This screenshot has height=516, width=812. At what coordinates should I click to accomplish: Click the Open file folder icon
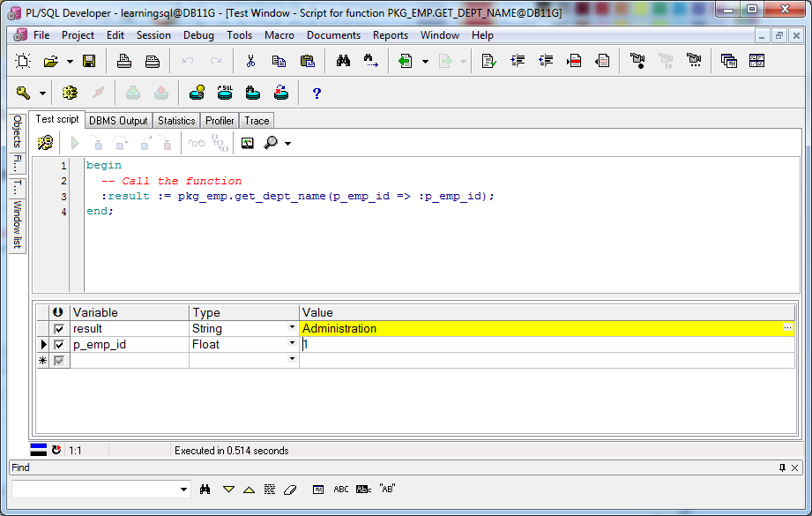pos(51,61)
